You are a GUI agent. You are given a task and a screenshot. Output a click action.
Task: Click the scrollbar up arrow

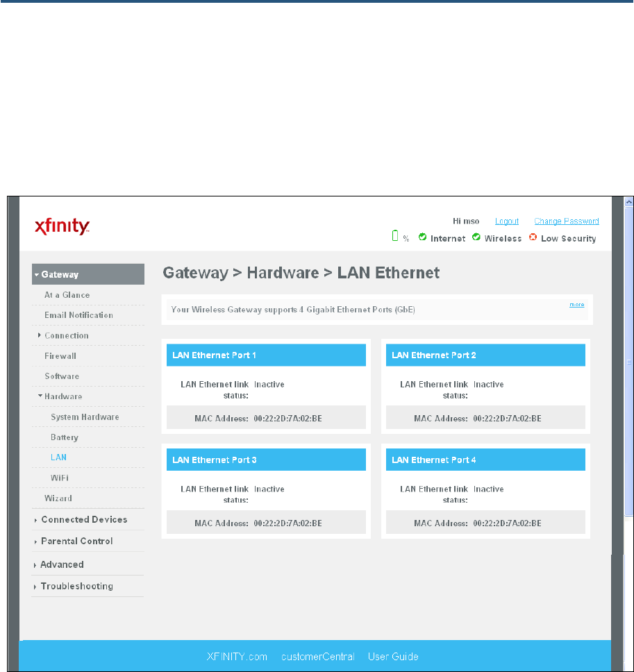629,201
